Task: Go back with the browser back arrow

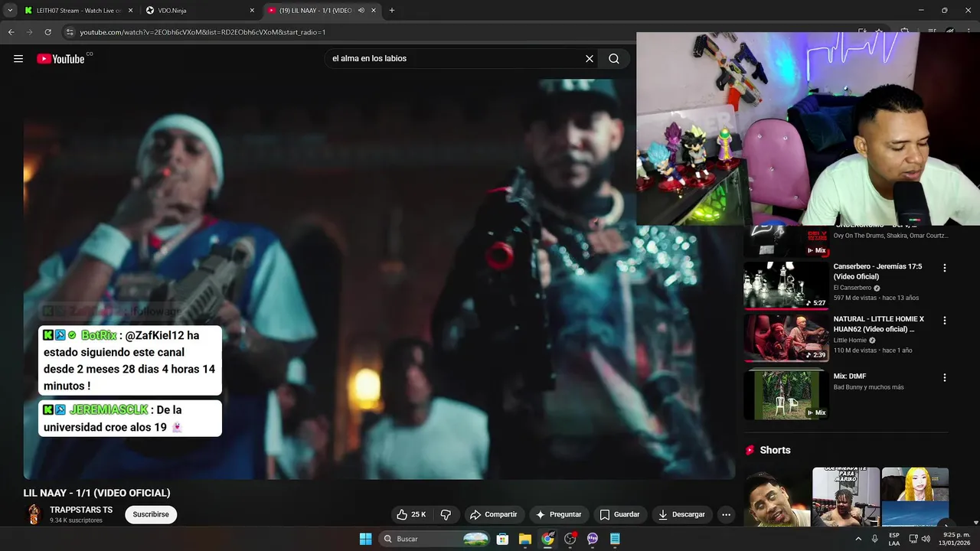Action: click(11, 32)
